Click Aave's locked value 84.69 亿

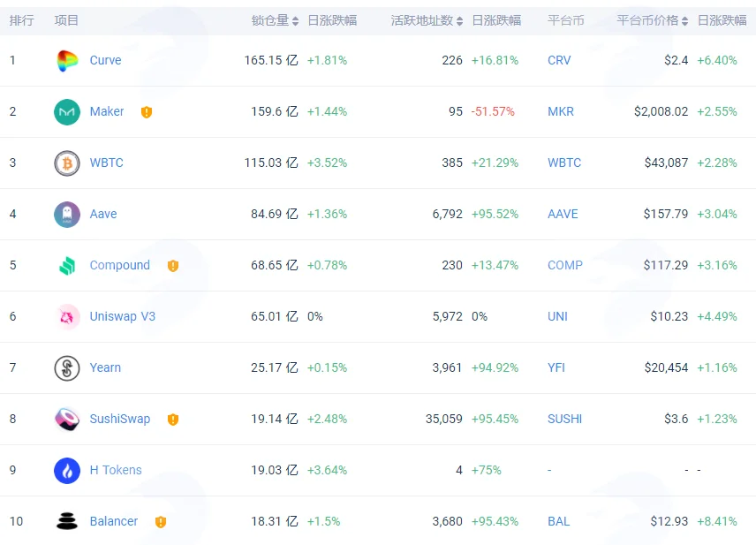pos(275,214)
